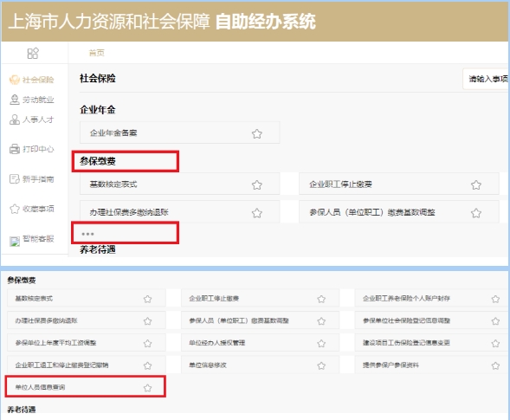
Task: Favorite 单位经办人授权管理 star
Action: (x=321, y=343)
